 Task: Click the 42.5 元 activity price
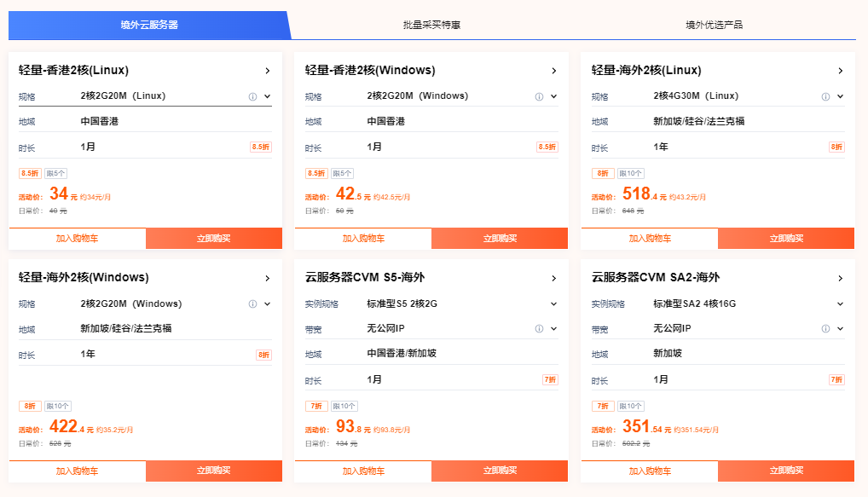point(353,194)
